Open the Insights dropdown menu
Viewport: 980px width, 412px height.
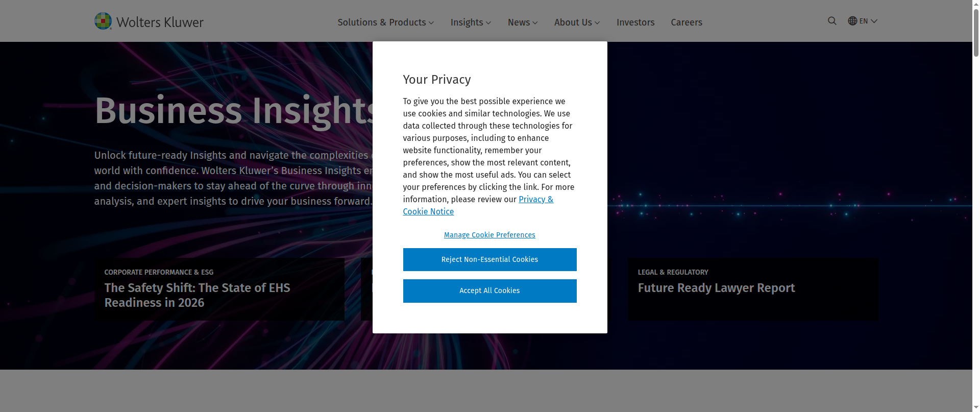pyautogui.click(x=471, y=22)
